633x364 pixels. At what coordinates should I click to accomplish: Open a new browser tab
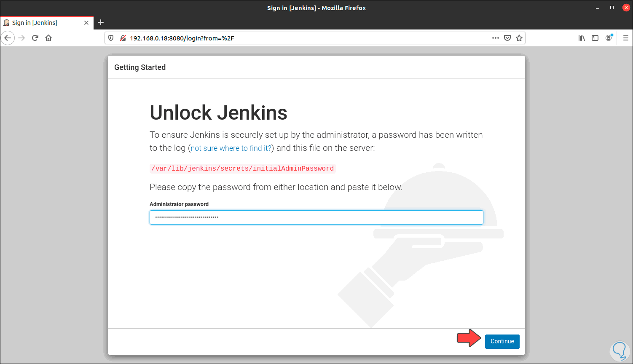[101, 23]
